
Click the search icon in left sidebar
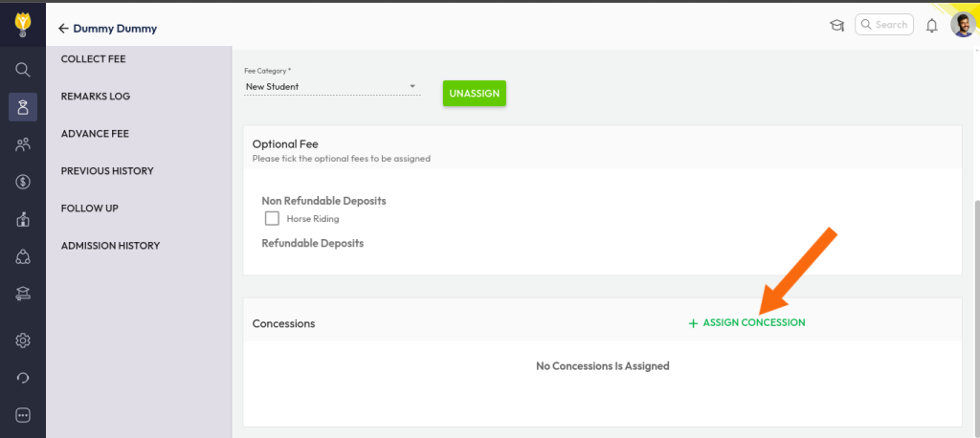(x=23, y=70)
